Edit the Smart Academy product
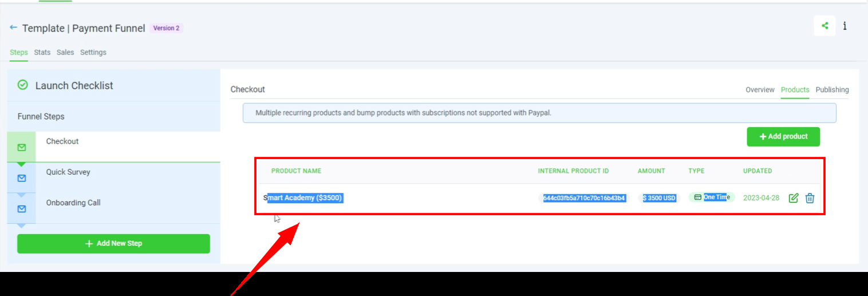Image resolution: width=868 pixels, height=296 pixels. (x=794, y=198)
